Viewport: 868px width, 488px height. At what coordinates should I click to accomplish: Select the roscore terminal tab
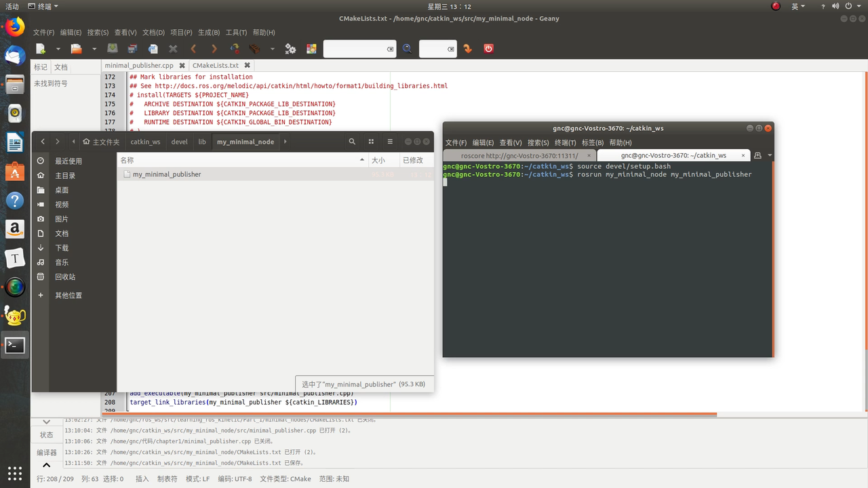pos(519,155)
